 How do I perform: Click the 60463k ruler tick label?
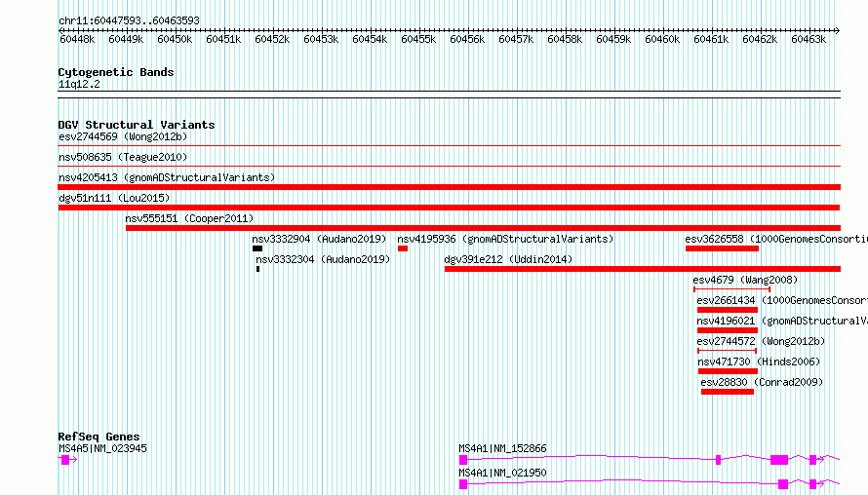tap(809, 39)
